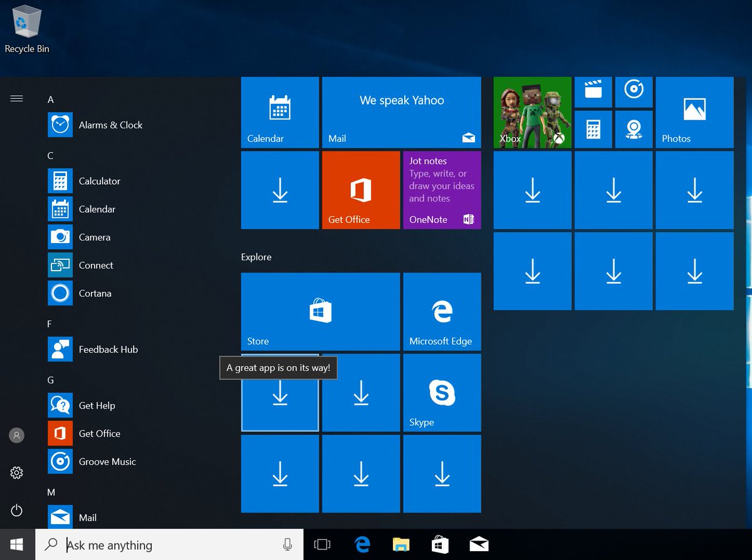This screenshot has width=752, height=560.
Task: Open the Calendar live tile
Action: pyautogui.click(x=280, y=113)
